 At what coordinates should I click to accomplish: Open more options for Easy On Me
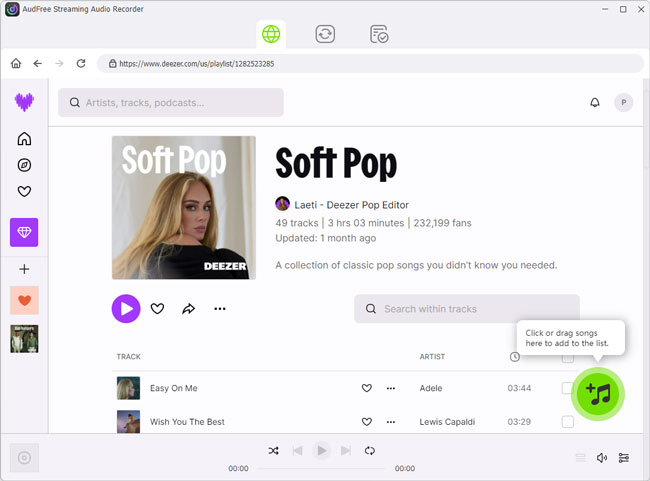coord(390,388)
